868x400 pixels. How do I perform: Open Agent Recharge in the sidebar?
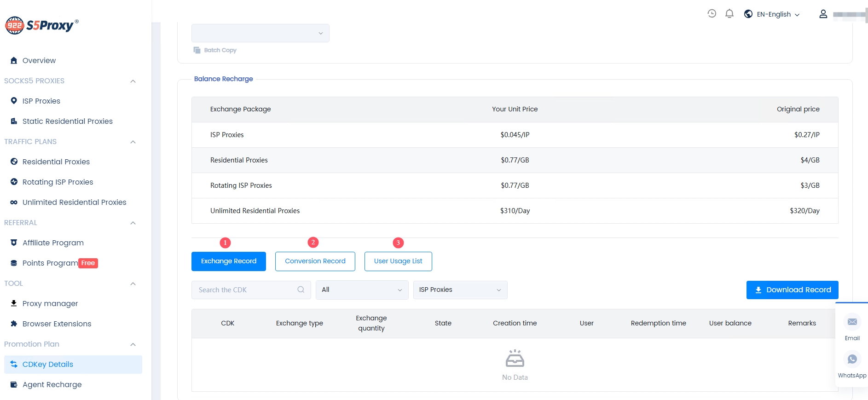pos(52,385)
